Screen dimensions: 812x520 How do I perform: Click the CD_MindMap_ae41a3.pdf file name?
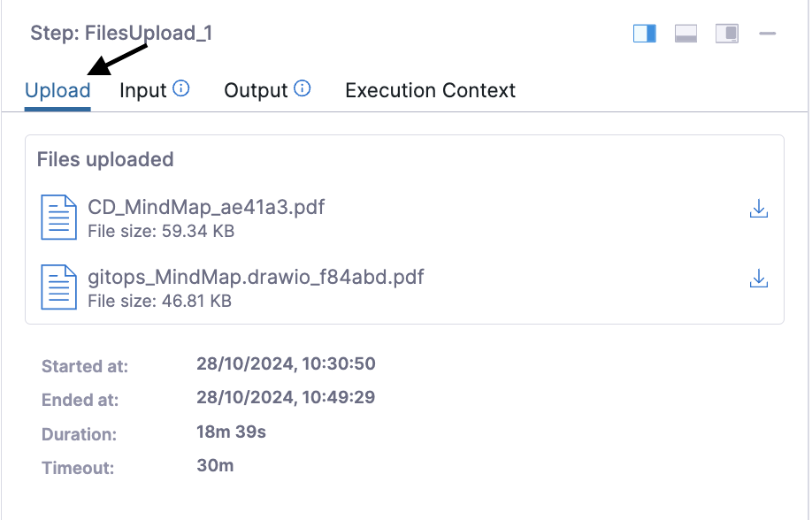pyautogui.click(x=206, y=208)
